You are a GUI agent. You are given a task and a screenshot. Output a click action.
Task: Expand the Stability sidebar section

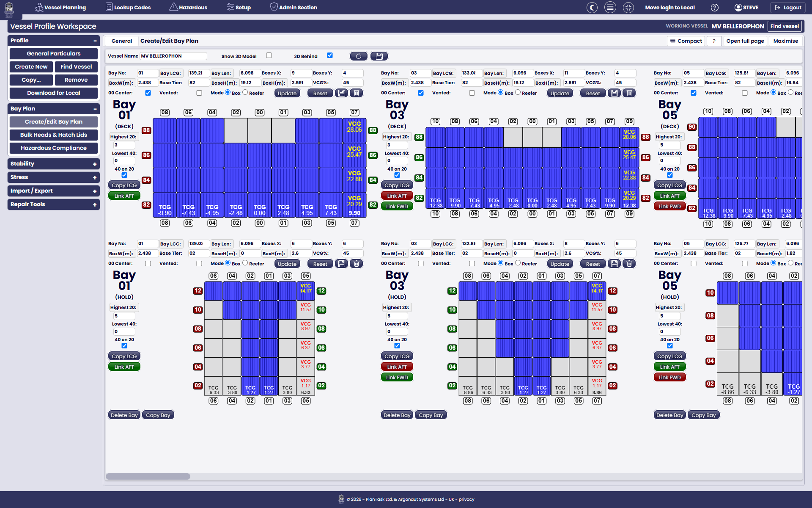point(95,164)
